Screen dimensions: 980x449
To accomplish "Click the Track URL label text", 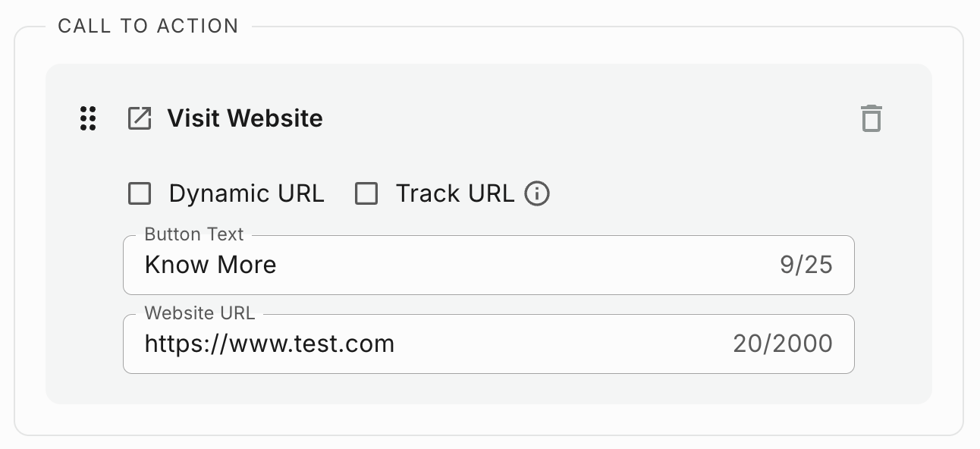I will pos(455,194).
